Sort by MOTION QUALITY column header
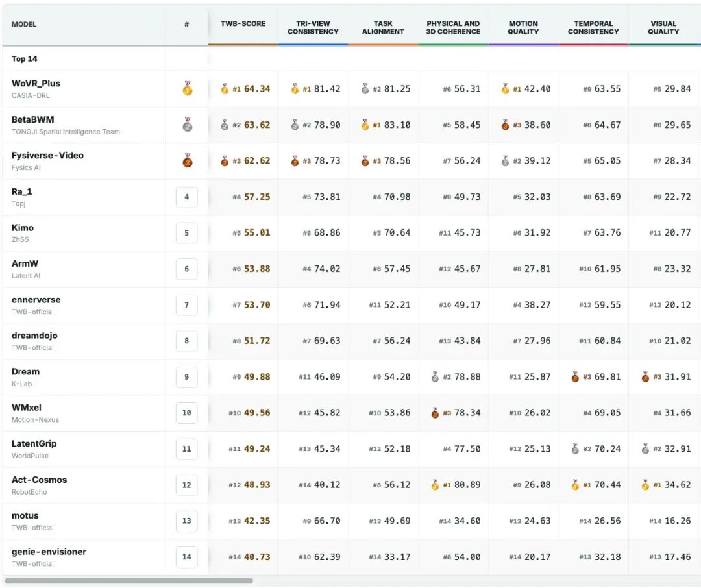The image size is (701, 588). [523, 27]
